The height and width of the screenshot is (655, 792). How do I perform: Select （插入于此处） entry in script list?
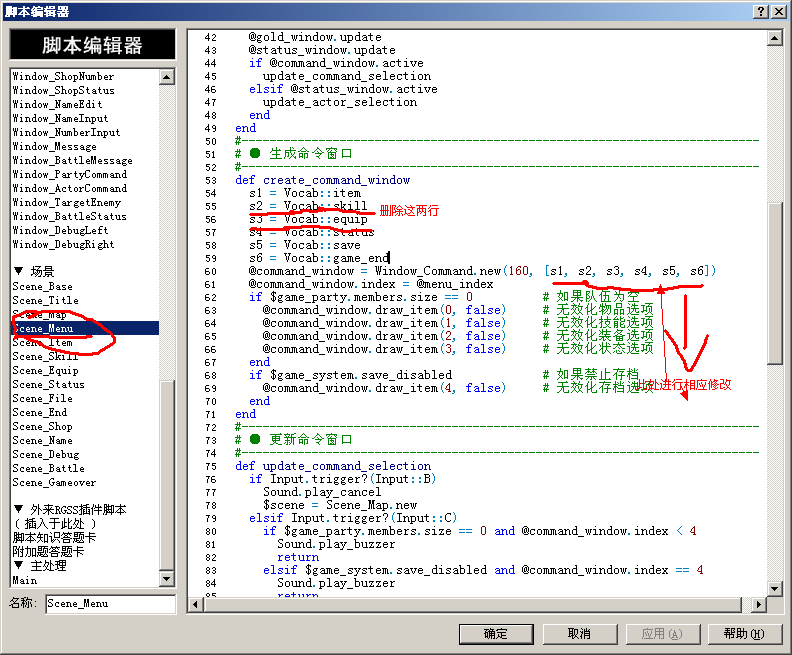tap(54, 524)
